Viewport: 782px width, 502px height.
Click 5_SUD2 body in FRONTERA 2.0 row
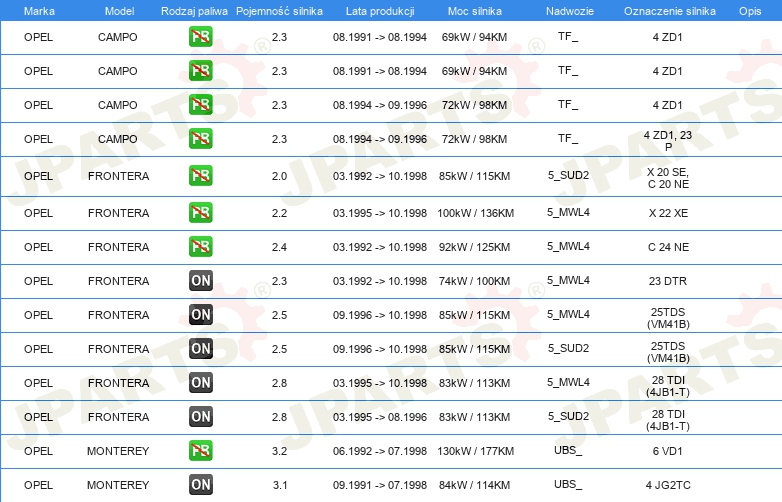coord(568,175)
